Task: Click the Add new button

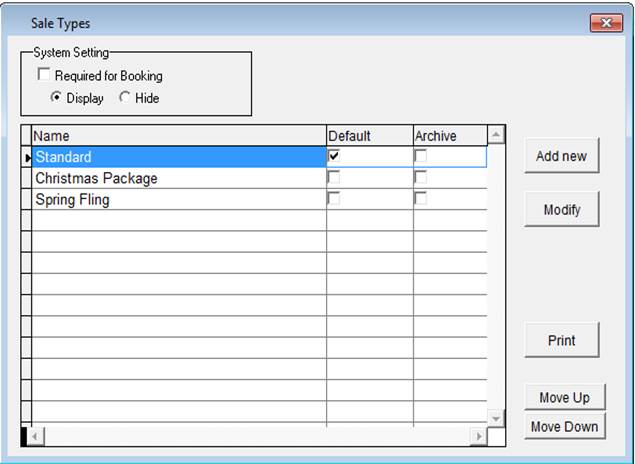Action: [561, 156]
